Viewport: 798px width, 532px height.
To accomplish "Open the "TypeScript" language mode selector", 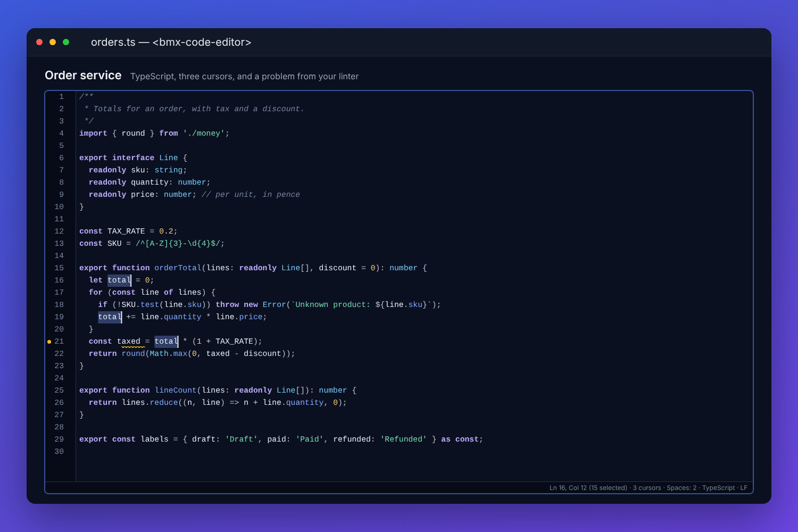I will [x=718, y=488].
